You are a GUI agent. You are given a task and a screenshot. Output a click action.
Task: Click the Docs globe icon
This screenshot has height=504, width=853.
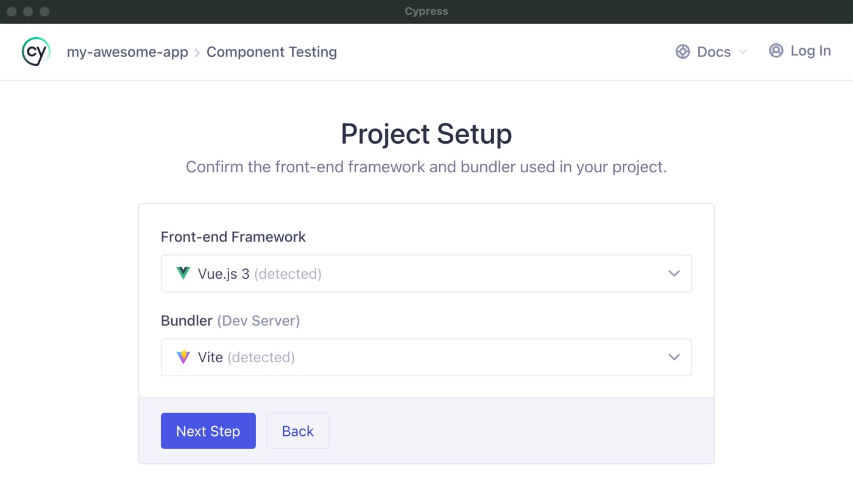682,51
